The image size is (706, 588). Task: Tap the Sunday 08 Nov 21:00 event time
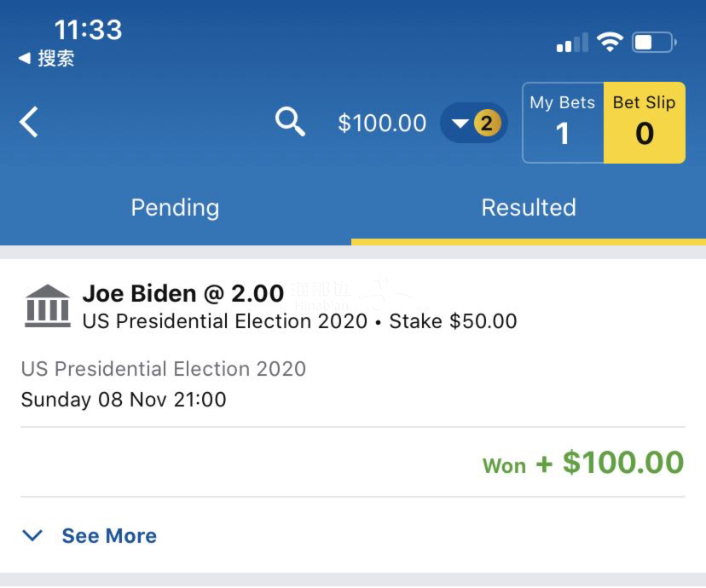[x=124, y=400]
